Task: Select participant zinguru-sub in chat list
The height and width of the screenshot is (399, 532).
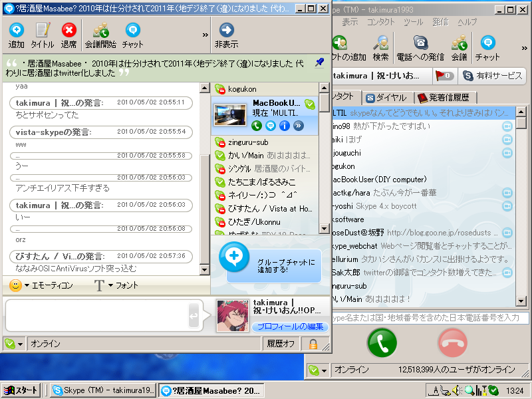Action: coord(265,142)
